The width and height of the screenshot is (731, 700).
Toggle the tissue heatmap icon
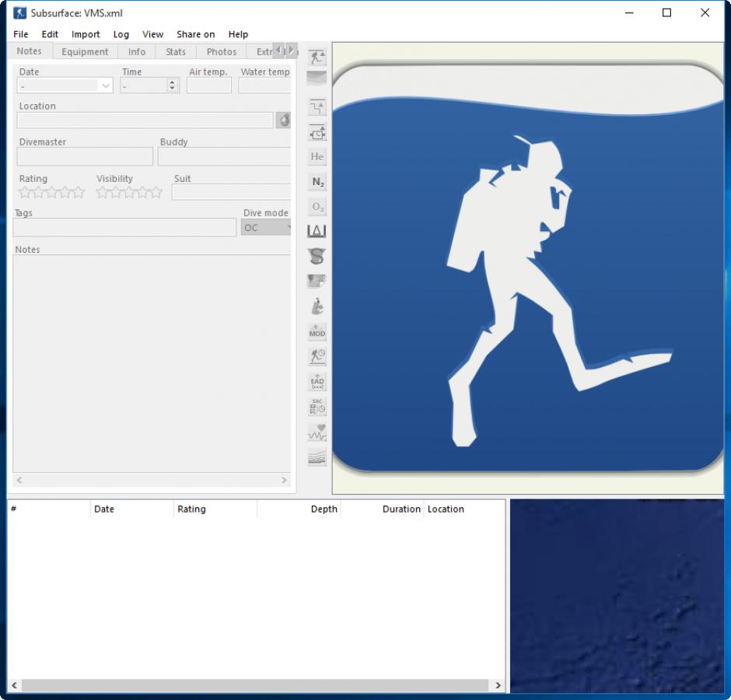pyautogui.click(x=317, y=457)
